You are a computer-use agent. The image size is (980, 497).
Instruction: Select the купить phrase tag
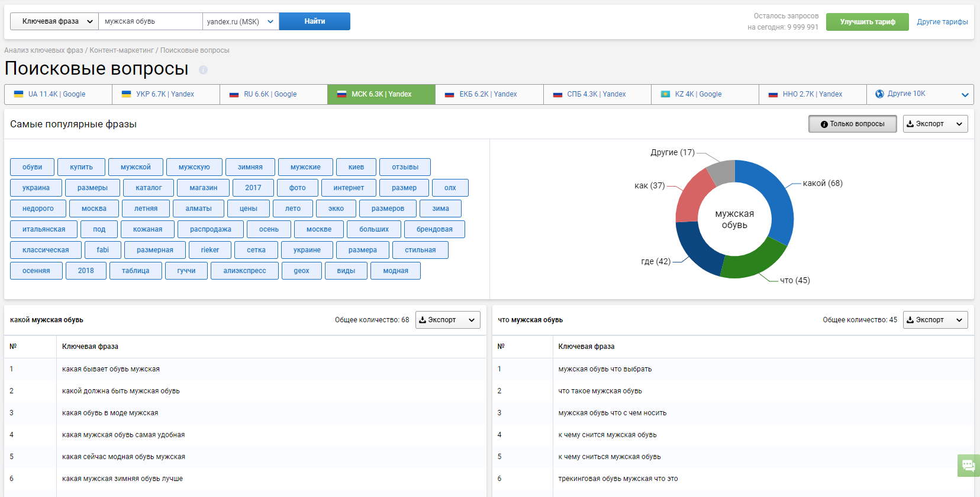click(81, 167)
